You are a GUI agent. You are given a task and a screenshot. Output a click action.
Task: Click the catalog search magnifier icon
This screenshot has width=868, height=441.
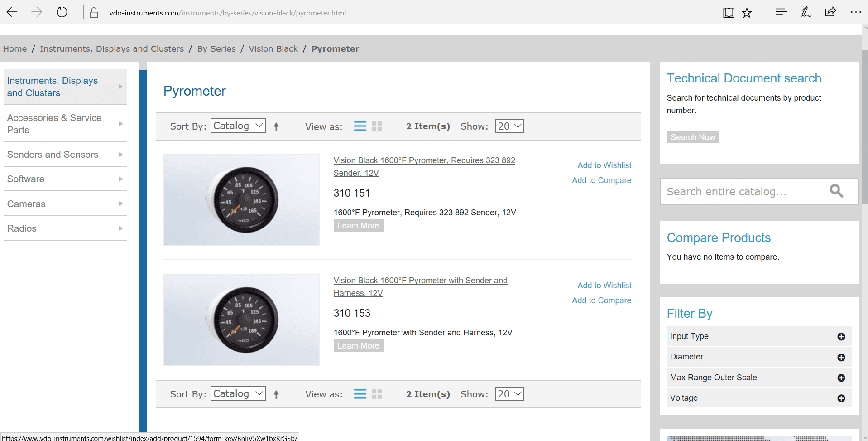[836, 191]
